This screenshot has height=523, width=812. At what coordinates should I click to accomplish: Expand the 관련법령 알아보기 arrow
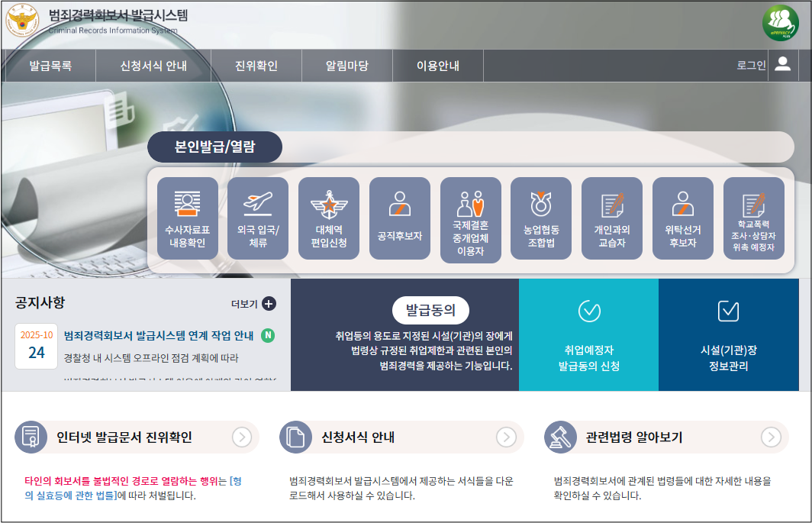[772, 437]
